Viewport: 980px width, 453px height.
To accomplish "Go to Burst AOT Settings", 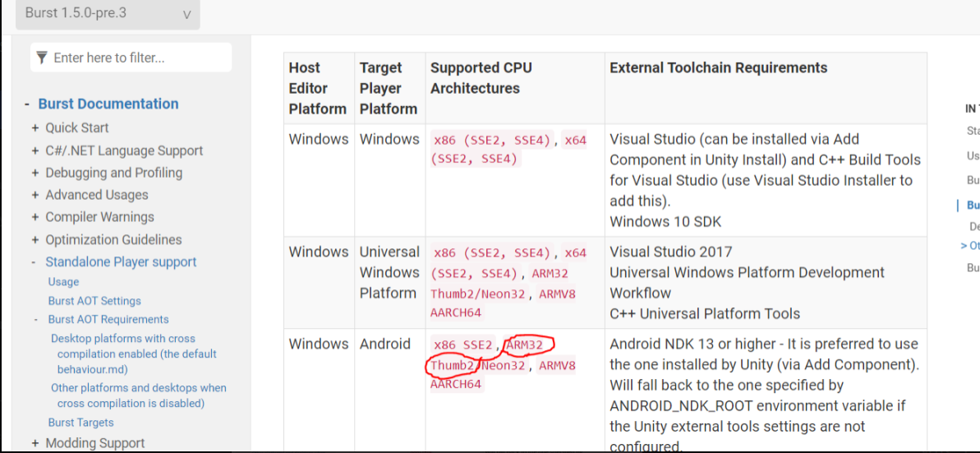I will [x=94, y=301].
